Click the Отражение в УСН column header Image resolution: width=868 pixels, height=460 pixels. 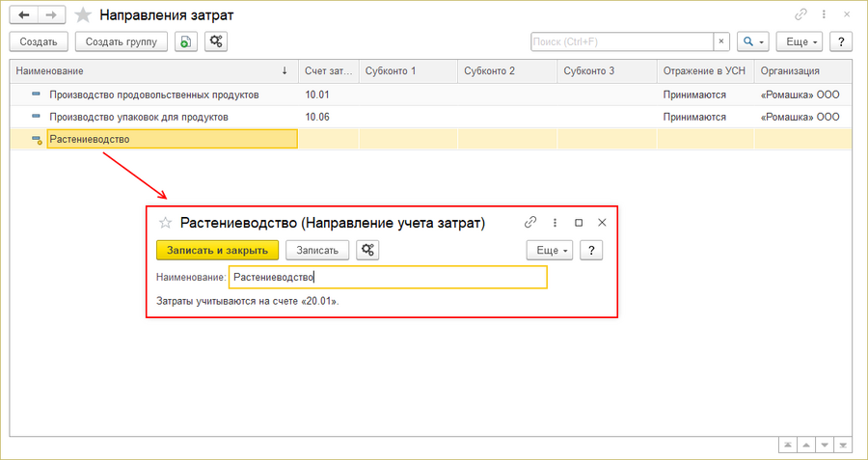click(x=706, y=70)
